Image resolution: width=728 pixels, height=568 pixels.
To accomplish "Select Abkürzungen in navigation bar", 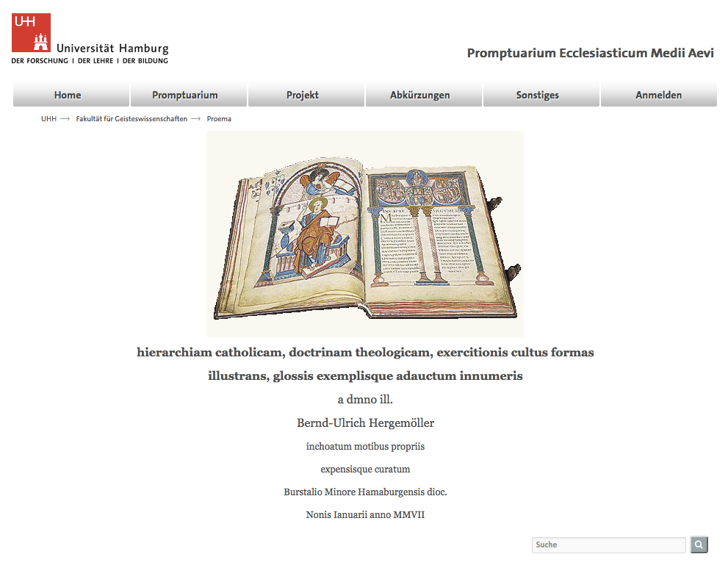I will [x=423, y=95].
